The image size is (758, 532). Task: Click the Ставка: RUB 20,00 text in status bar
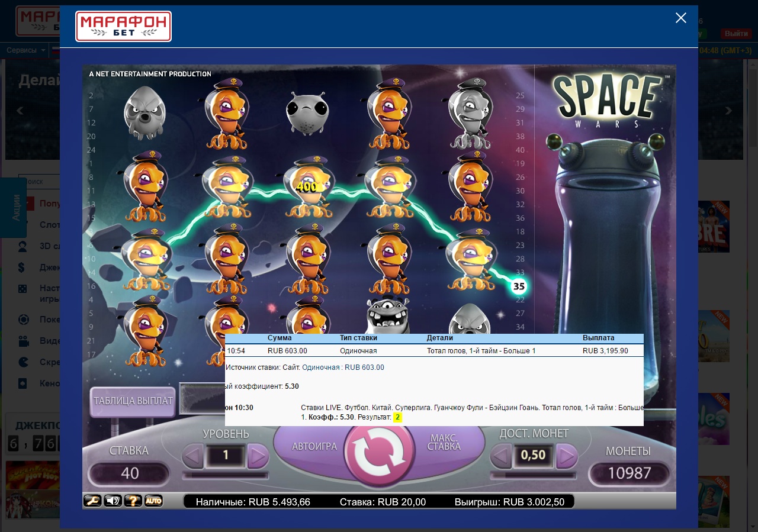383,502
